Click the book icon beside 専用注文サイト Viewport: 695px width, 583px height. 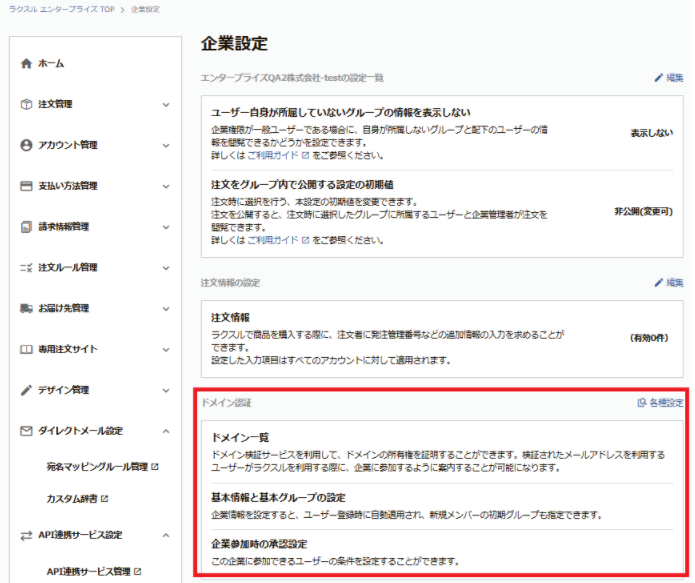(x=26, y=349)
